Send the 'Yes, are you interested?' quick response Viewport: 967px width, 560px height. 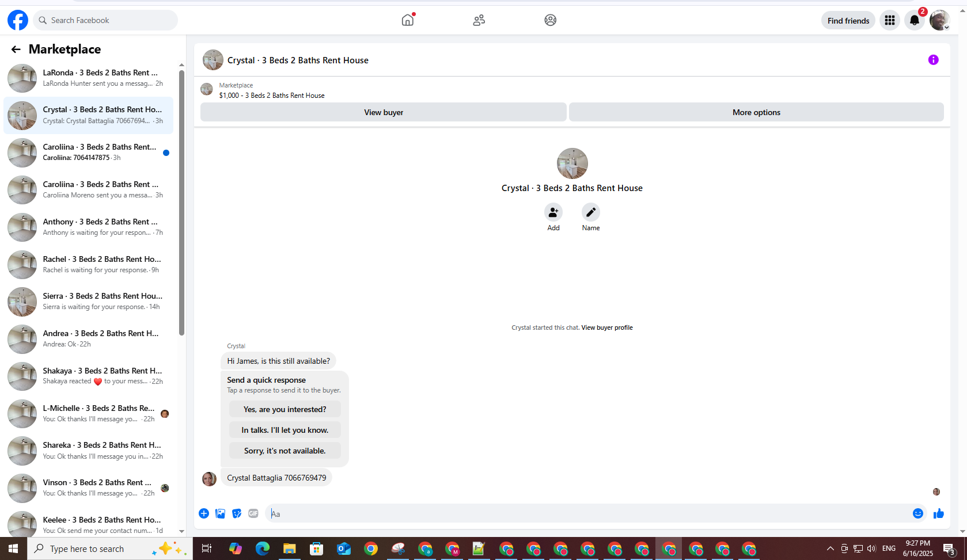285,409
